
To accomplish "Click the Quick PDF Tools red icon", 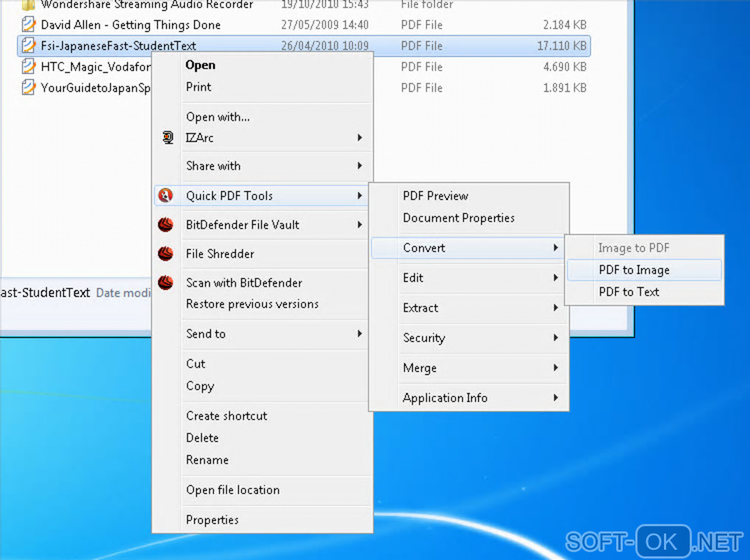I will click(165, 195).
